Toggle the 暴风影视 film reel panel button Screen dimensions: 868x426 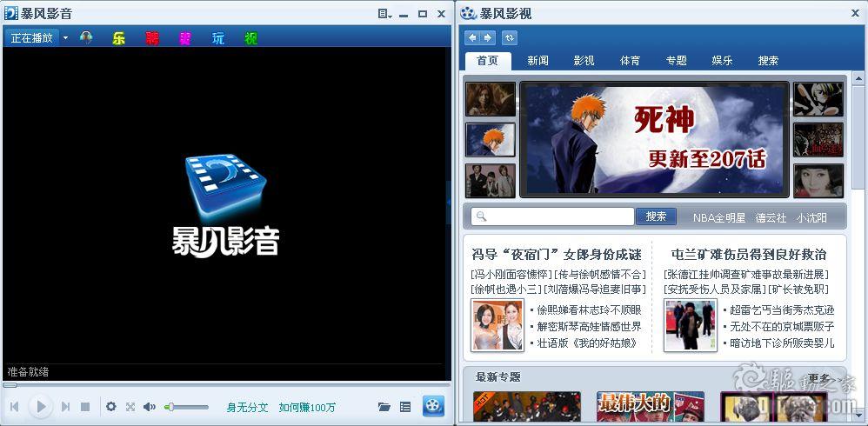pyautogui.click(x=433, y=406)
